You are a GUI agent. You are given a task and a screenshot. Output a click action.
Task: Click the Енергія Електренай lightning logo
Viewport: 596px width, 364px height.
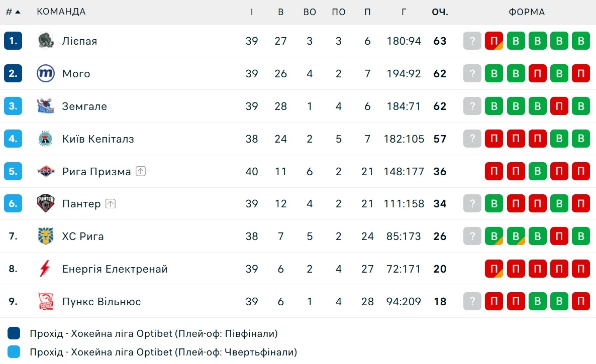tap(46, 269)
